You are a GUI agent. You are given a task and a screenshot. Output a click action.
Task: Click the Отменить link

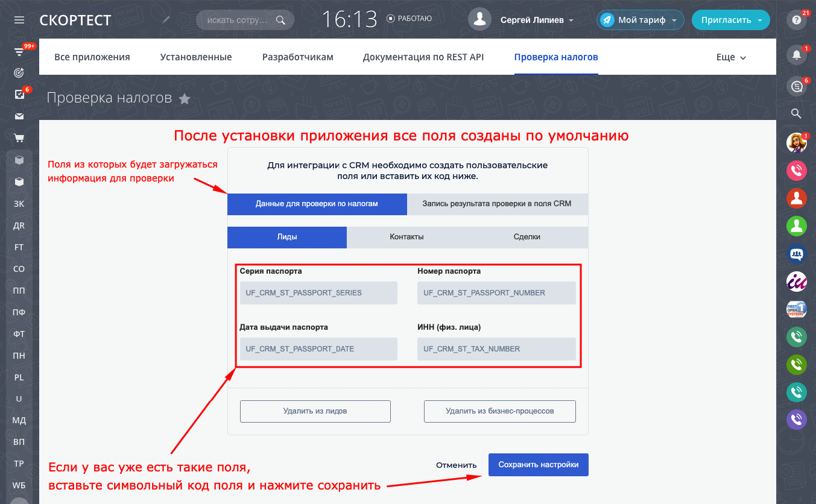coord(457,465)
